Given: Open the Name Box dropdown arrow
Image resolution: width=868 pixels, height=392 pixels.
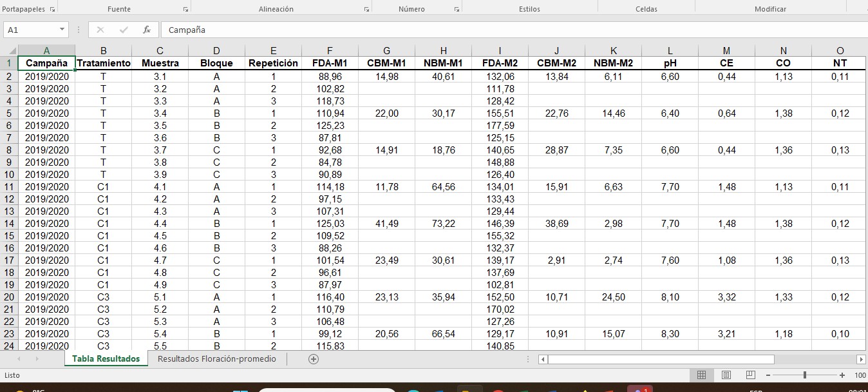Looking at the screenshot, I should tap(62, 30).
